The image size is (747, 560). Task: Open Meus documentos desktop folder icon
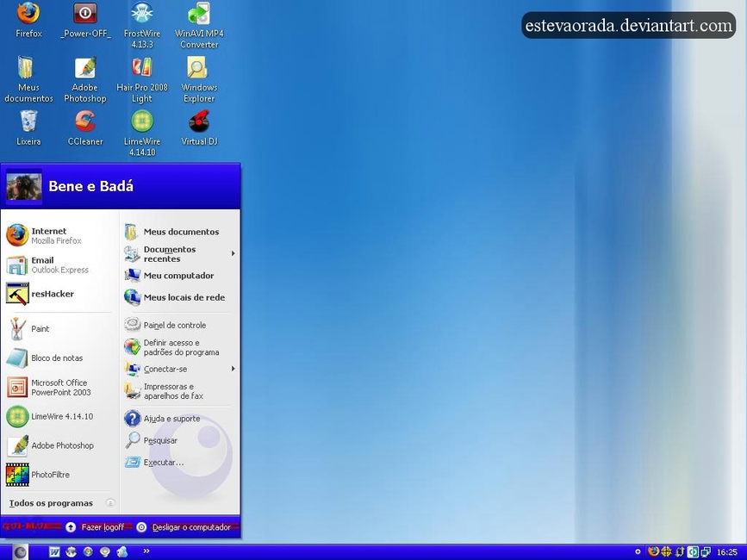click(x=28, y=79)
